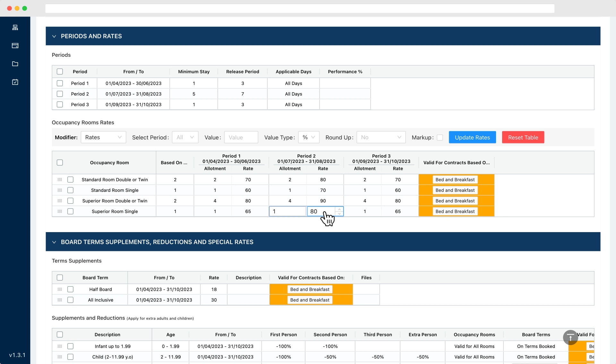The width and height of the screenshot is (616, 364).
Task: Grab drag handle of Infant up to 1.99 row
Action: point(60,346)
